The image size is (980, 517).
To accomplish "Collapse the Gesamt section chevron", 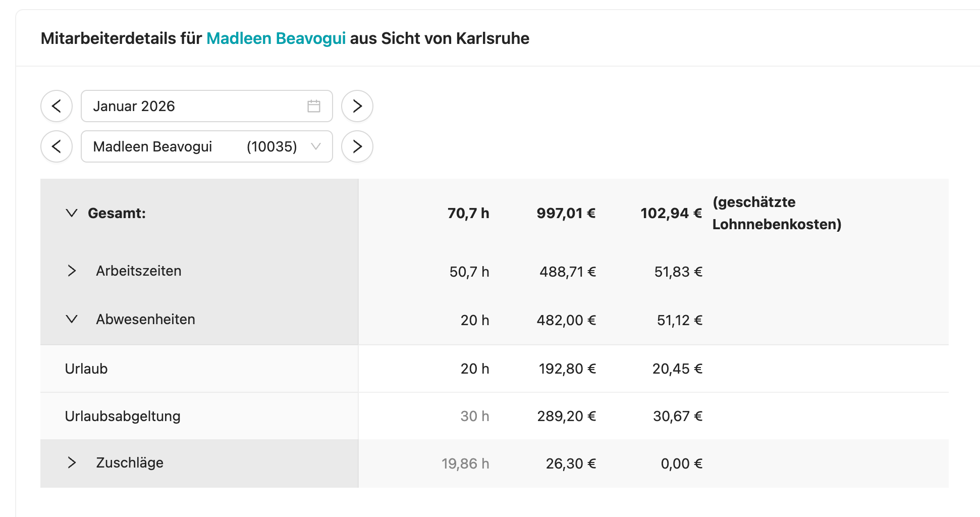I will tap(72, 213).
